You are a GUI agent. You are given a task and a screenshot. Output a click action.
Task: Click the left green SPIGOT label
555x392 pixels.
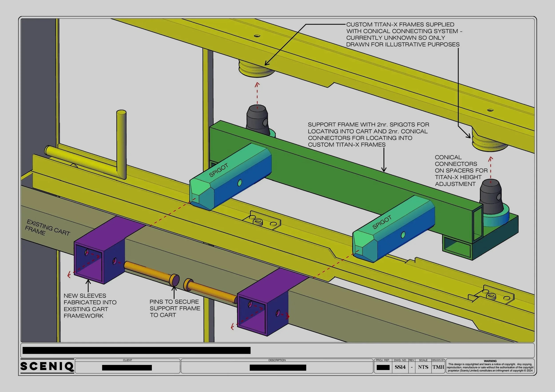click(x=218, y=170)
